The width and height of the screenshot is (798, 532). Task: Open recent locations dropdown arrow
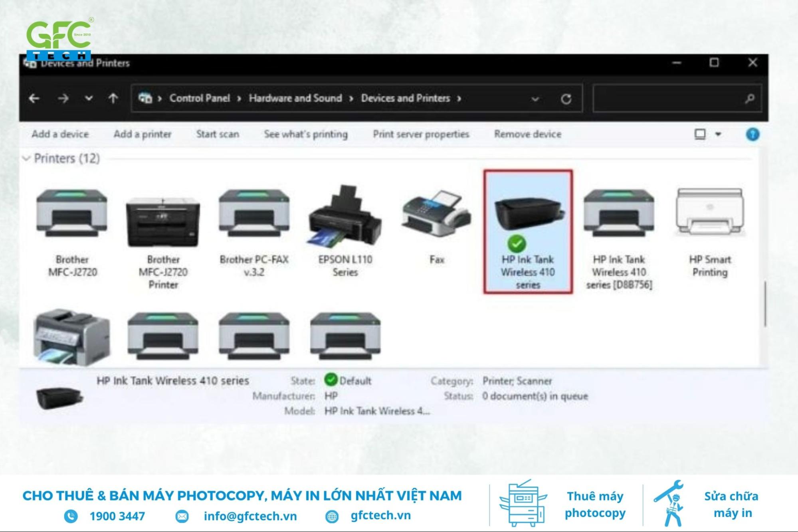[x=89, y=98]
